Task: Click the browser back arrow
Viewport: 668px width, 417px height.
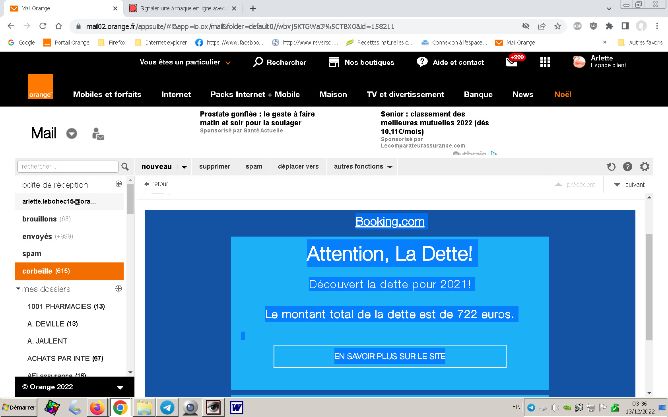Action: (x=11, y=26)
